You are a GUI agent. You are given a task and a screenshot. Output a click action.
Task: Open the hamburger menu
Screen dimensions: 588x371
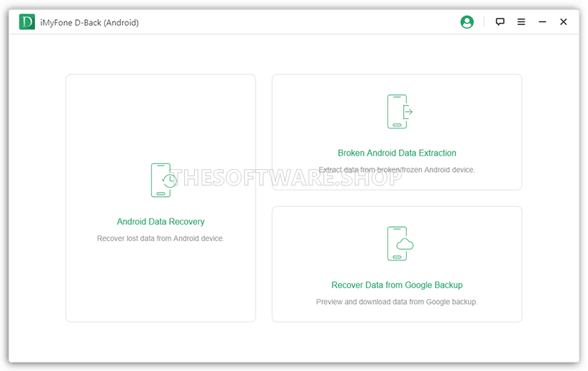[x=521, y=21]
